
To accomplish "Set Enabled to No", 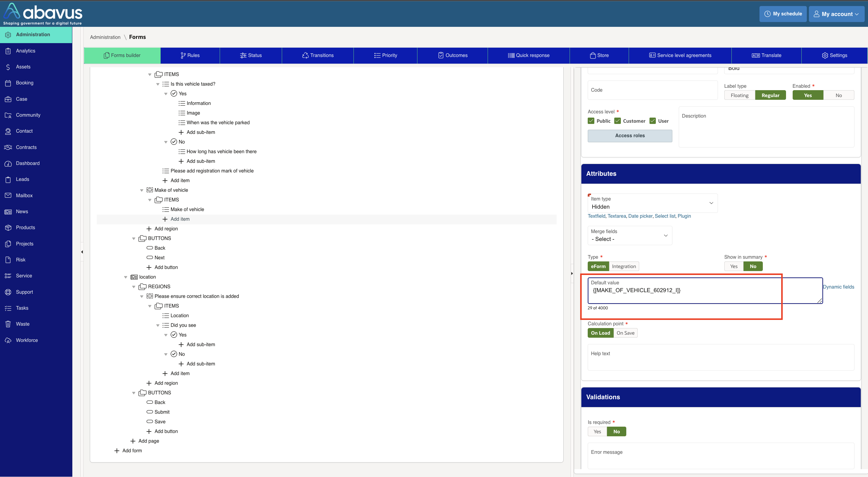I will point(838,95).
